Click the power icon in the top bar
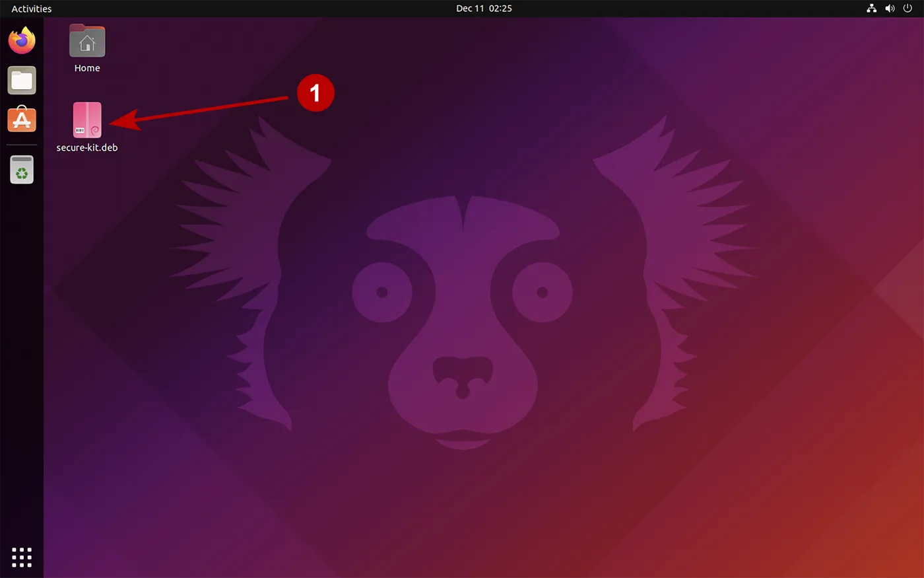Viewport: 924px width, 578px height. click(909, 8)
